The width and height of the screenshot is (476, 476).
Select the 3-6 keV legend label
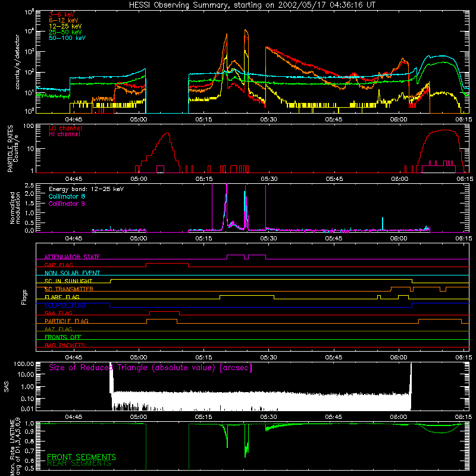61,14
